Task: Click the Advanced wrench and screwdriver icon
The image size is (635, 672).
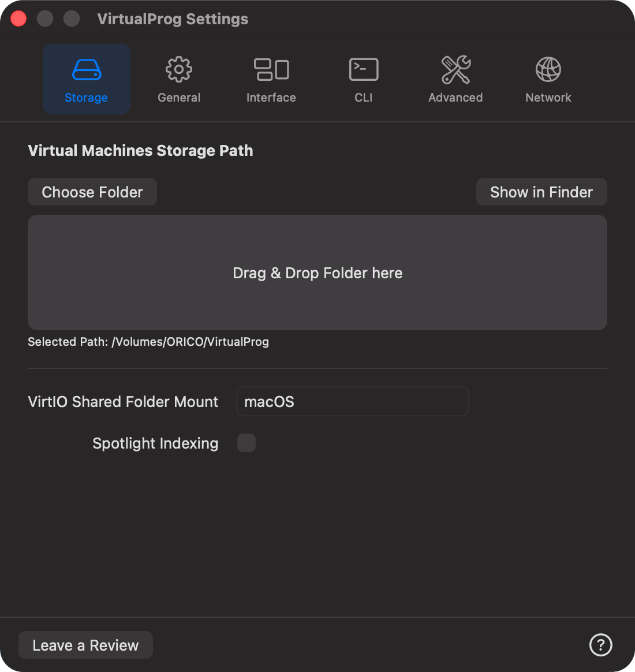Action: tap(455, 69)
